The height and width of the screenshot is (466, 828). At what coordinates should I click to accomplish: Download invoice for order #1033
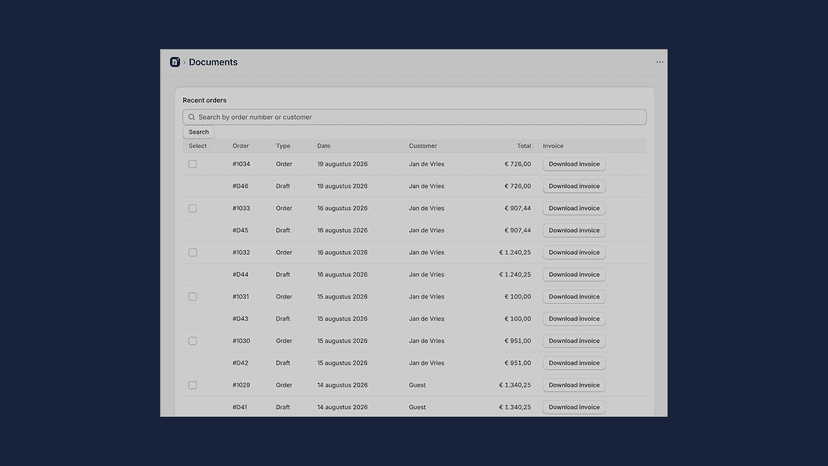pyautogui.click(x=574, y=209)
